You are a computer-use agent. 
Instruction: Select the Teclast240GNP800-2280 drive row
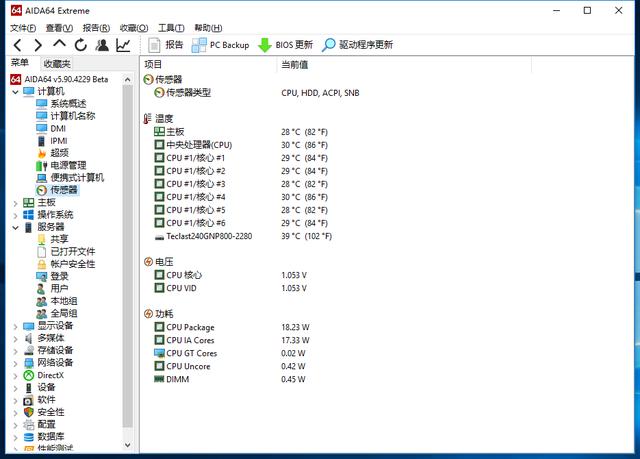(243, 236)
